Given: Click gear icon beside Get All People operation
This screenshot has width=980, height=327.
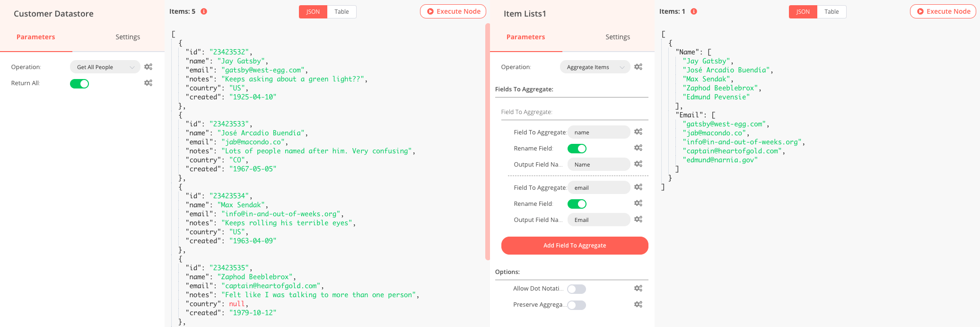Looking at the screenshot, I should pos(148,67).
